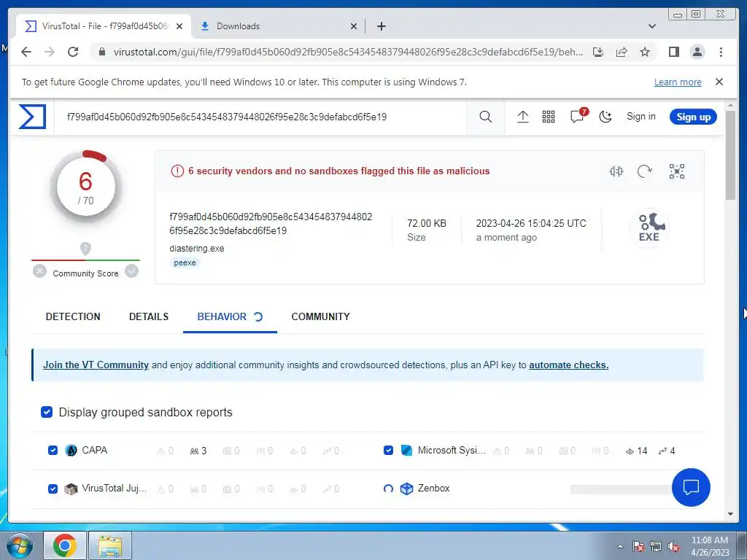Click the Sign up button
Image resolution: width=747 pixels, height=560 pixels.
pyautogui.click(x=693, y=117)
